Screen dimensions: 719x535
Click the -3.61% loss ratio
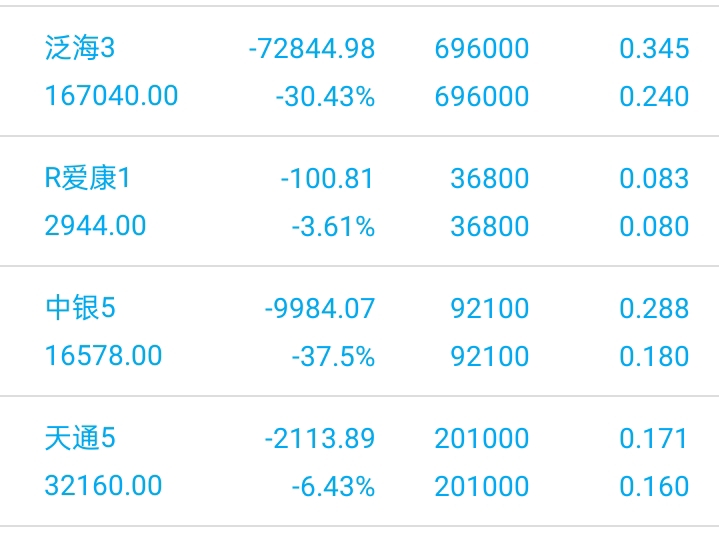[x=333, y=226]
